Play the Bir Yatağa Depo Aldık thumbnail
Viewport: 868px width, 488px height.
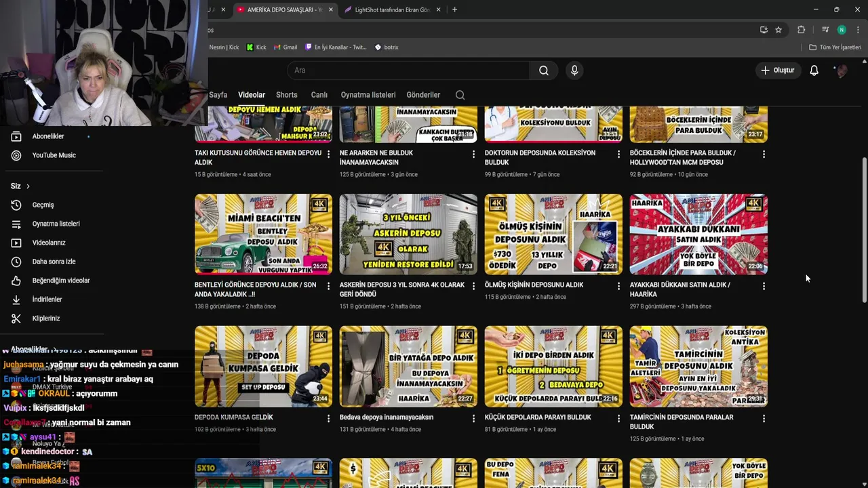[408, 366]
